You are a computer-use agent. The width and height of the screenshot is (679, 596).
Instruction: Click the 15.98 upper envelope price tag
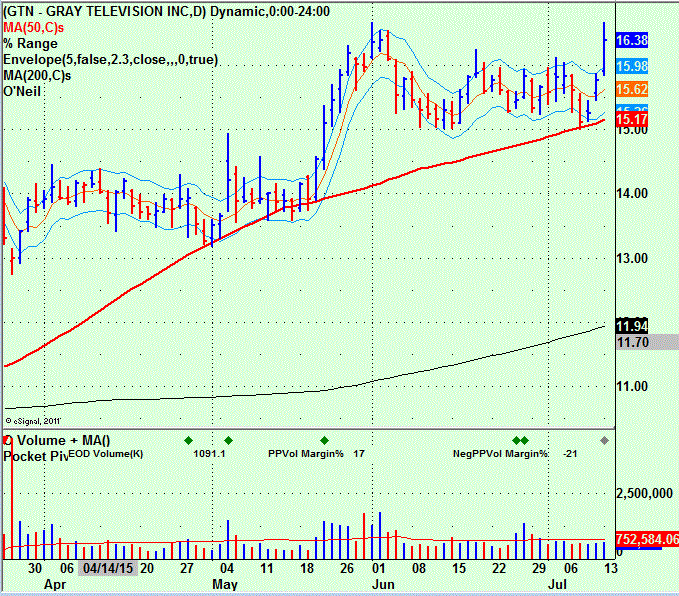point(632,66)
